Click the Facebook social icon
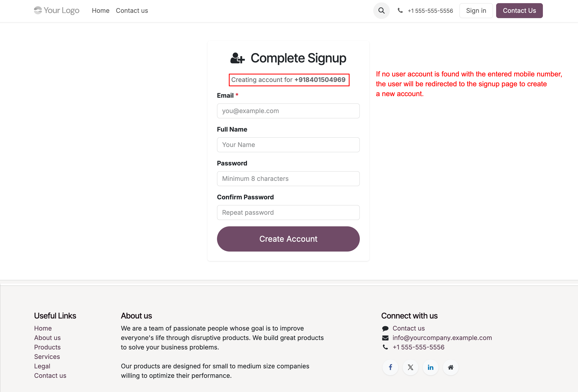 coord(390,367)
